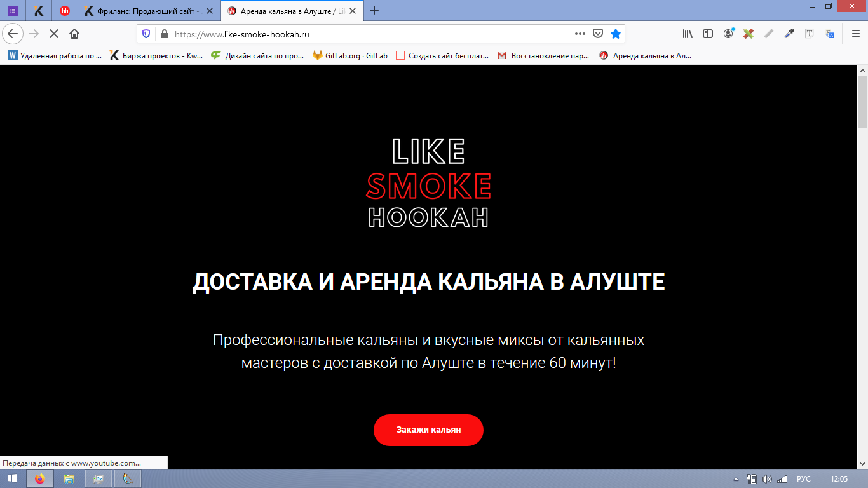Click the red Закажи кальян button
Screen dimensions: 868x488
(428, 430)
